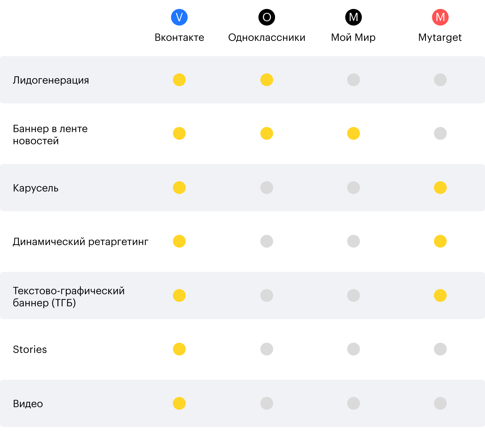Click the Лидогенерация row label
Screen dimensions: 485x448
pos(51,80)
